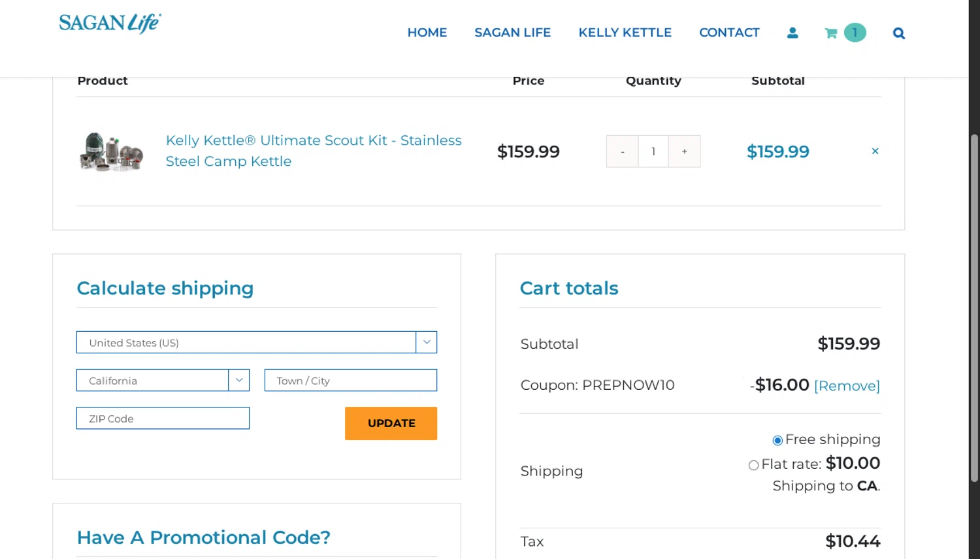Click the Town / City field
The image size is (980, 559).
point(351,380)
